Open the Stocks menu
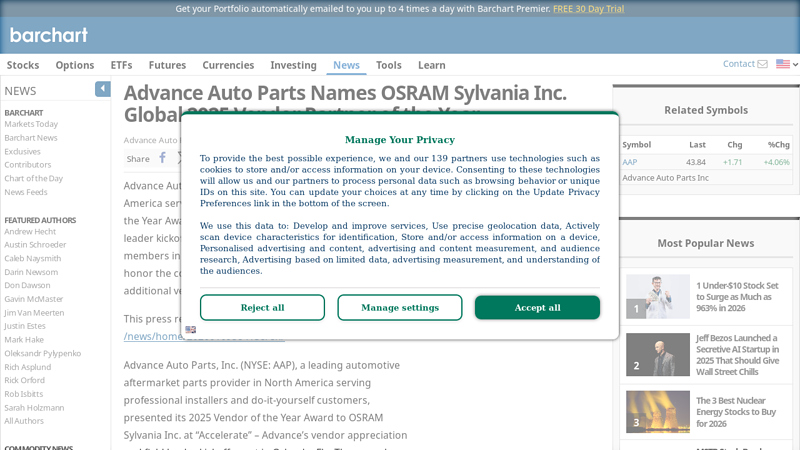Screen dimensions: 800x450 23,65
